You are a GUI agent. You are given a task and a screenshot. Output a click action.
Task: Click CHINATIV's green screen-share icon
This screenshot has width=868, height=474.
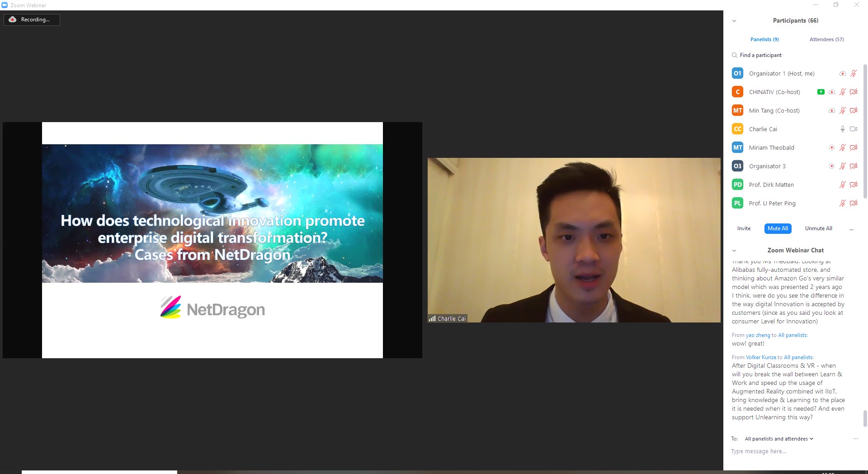coord(821,92)
